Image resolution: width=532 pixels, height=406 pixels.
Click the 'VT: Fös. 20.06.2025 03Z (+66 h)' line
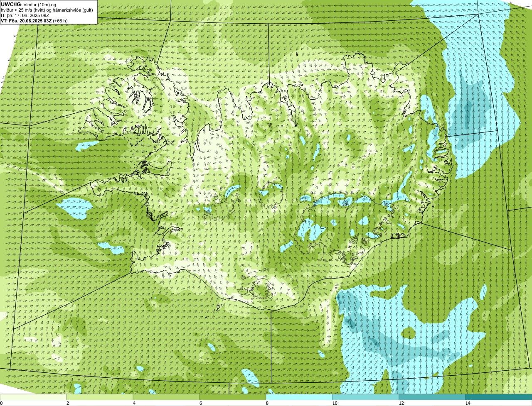coord(34,21)
